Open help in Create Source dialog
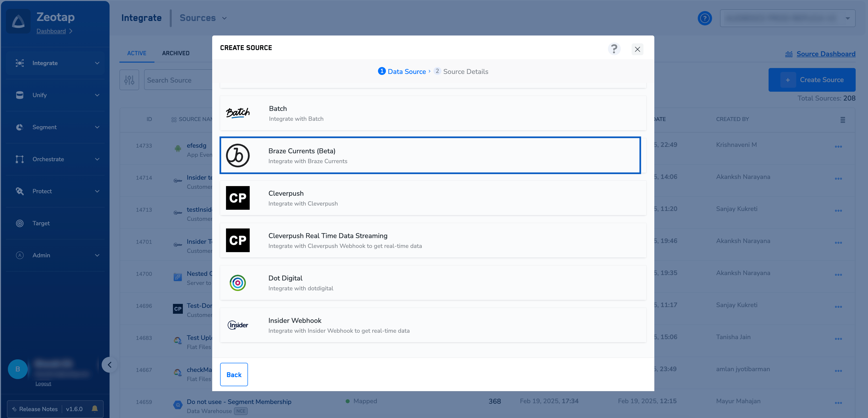 [614, 49]
